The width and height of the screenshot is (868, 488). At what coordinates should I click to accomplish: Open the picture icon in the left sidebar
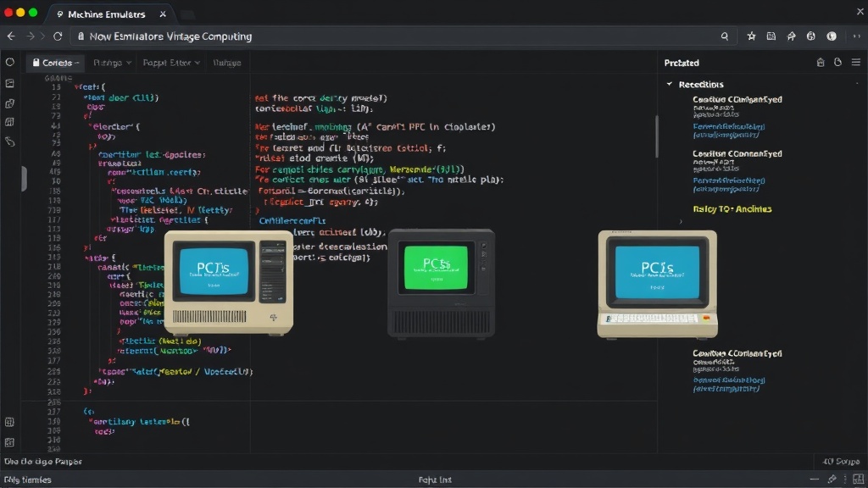click(10, 83)
